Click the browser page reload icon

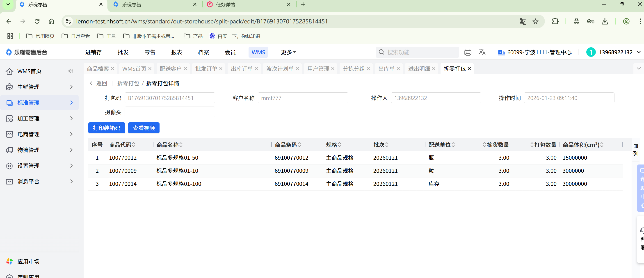[37, 21]
